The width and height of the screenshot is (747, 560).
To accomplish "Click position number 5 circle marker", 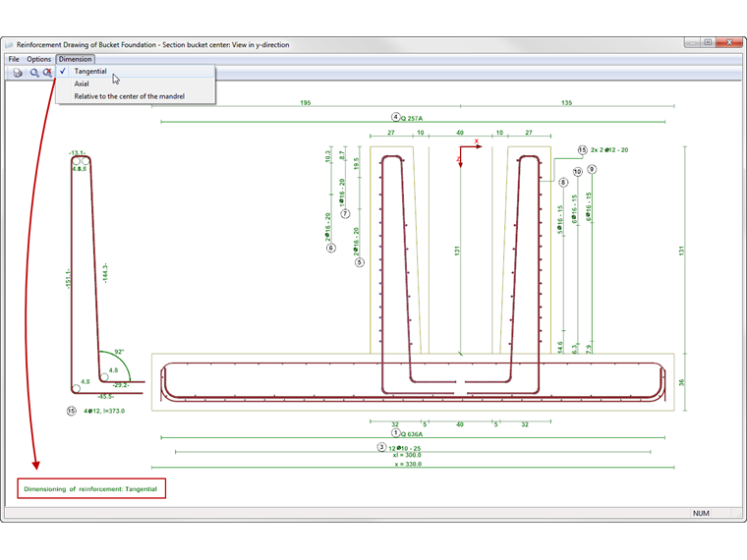I will [360, 262].
